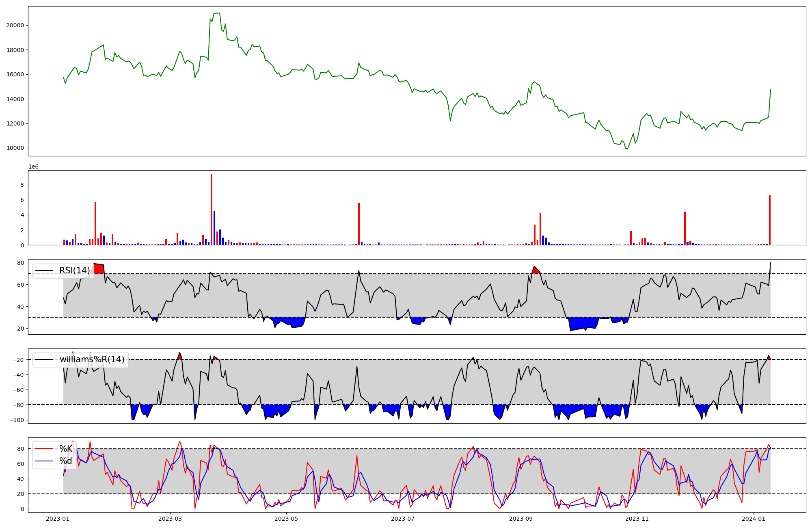
Task: Click the 20000 price axis tick label
Action: pos(15,25)
